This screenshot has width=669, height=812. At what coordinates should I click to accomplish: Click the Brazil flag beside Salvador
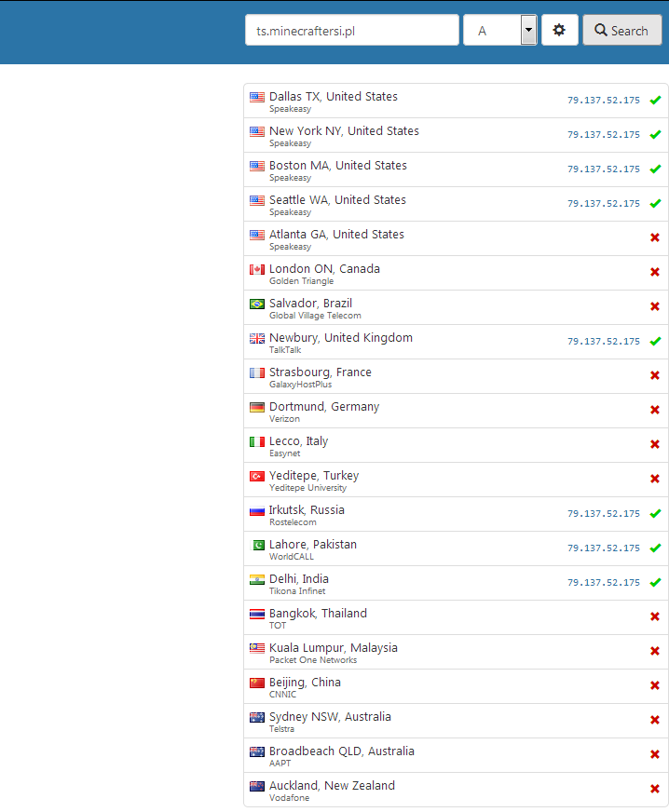[x=257, y=304]
